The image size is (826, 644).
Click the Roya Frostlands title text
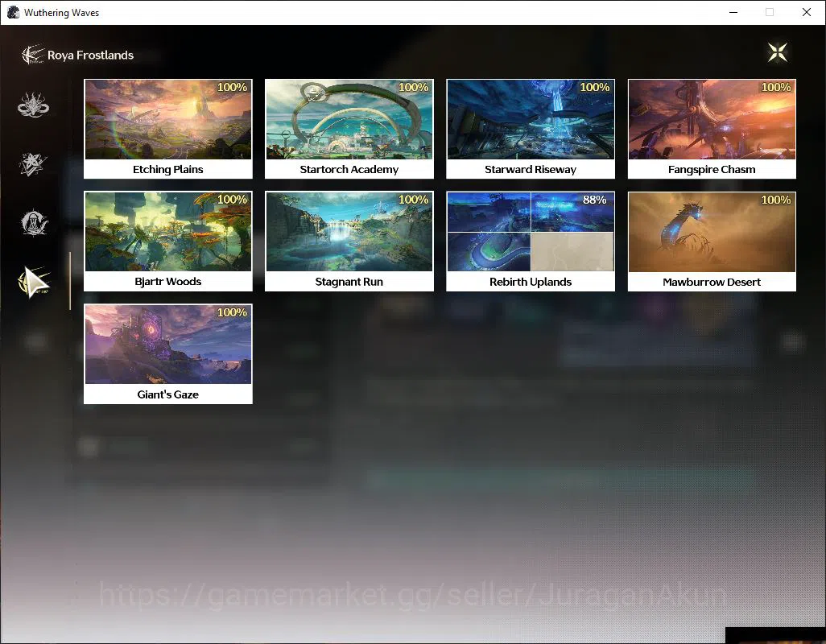tap(91, 56)
